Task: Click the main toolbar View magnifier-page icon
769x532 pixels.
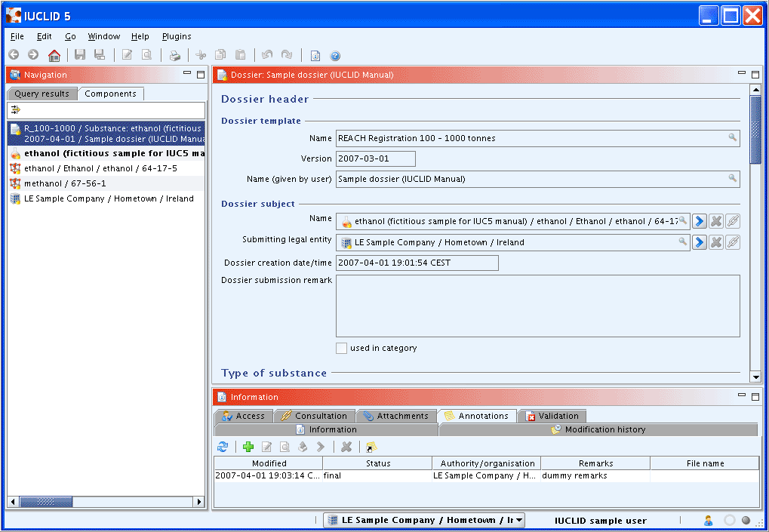Action: [146, 55]
